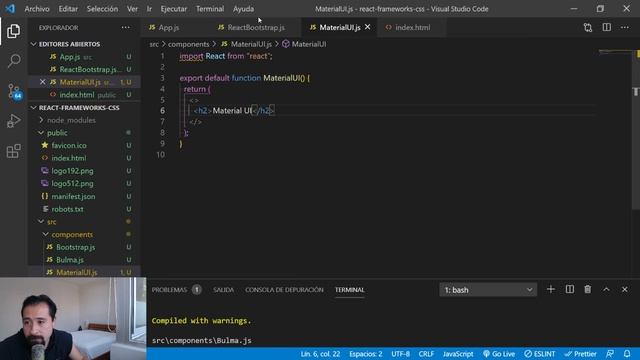The image size is (640, 360).
Task: Switch to the SALIDA panel tab
Action: click(x=223, y=290)
